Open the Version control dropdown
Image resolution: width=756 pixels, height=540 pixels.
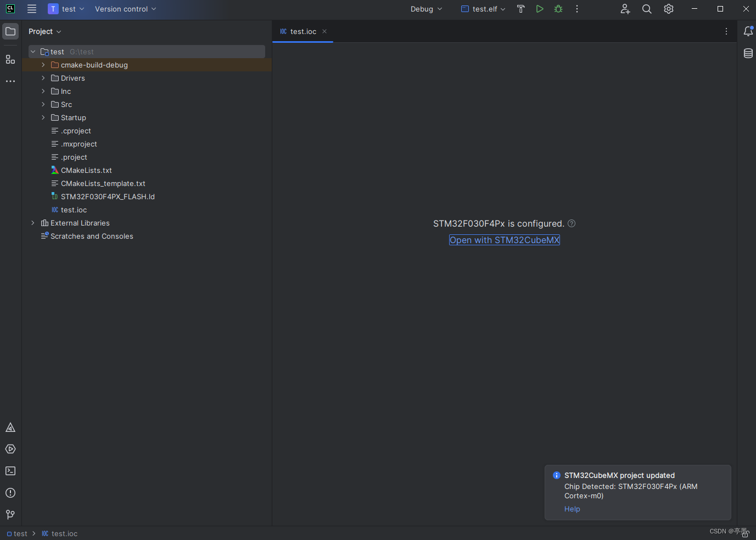(126, 9)
